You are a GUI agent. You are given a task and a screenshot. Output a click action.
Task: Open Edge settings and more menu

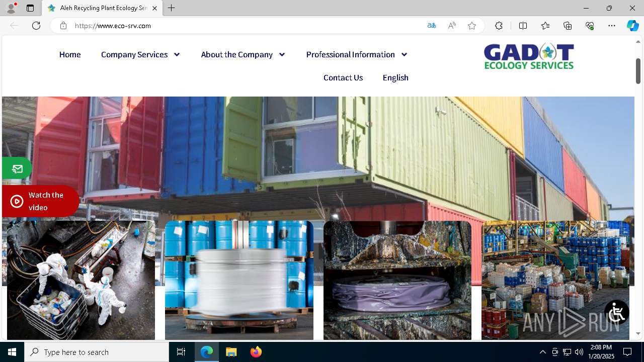(612, 26)
